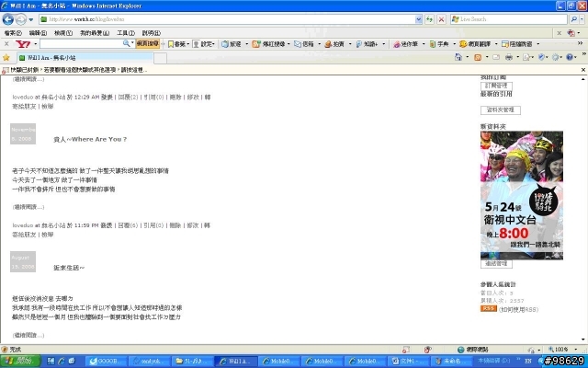Open the 網頁翻譯 translate toolbar item
This screenshot has width=588, height=368.
point(475,44)
